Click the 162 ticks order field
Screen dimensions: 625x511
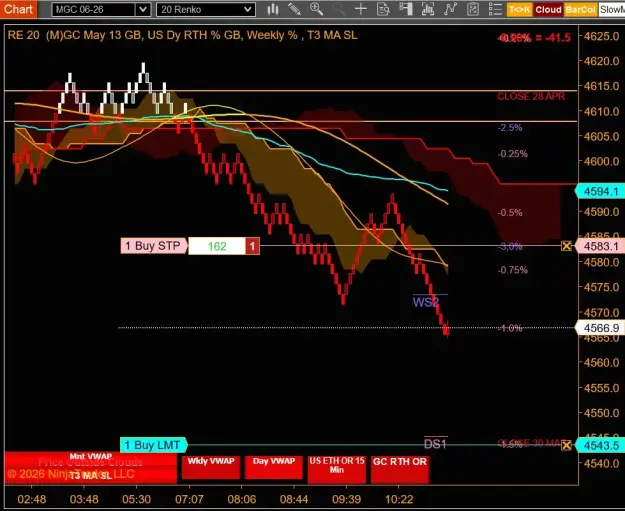pos(216,246)
